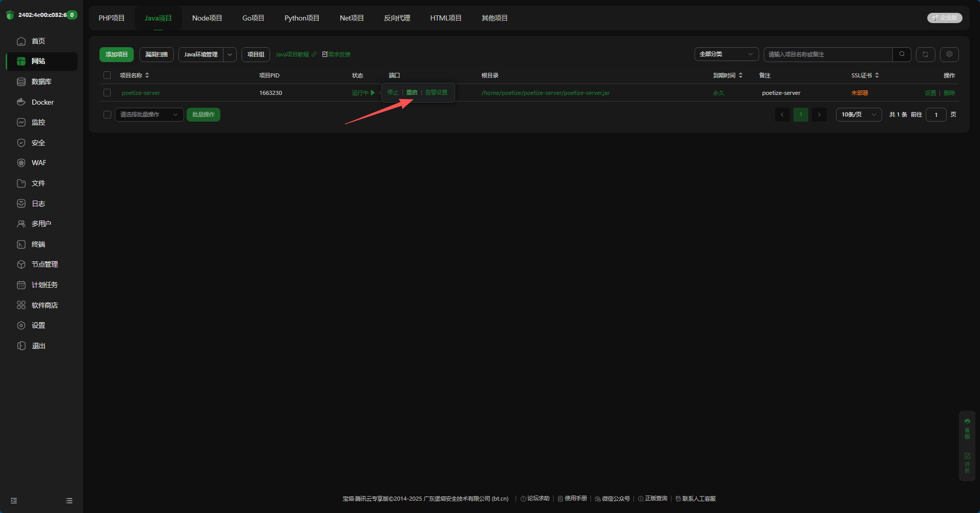This screenshot has width=980, height=513.
Task: Open table column settings gear
Action: coord(949,54)
